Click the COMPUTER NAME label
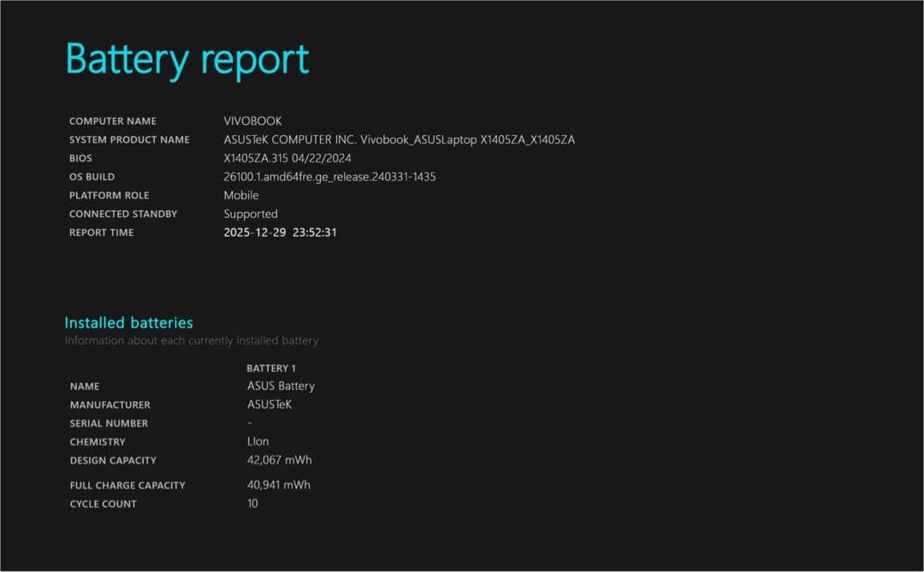This screenshot has width=924, height=572. (112, 121)
